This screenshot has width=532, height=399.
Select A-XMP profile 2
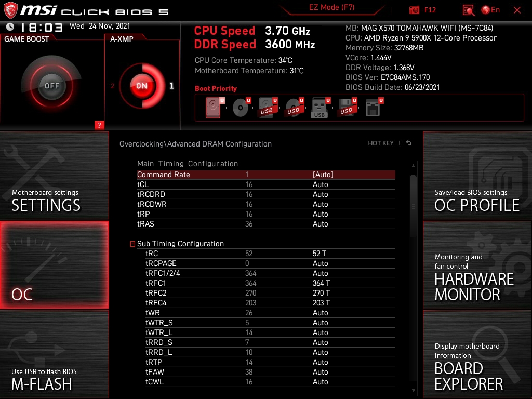click(113, 86)
